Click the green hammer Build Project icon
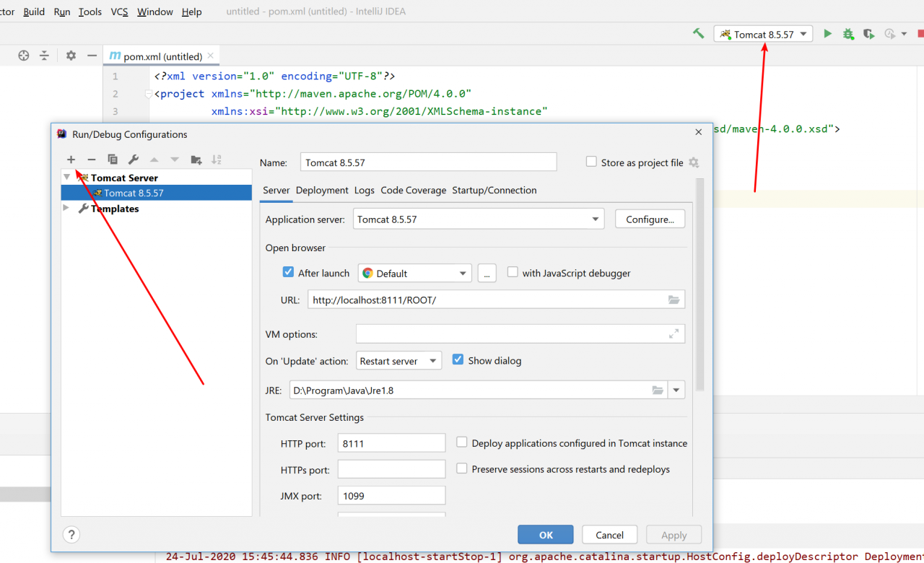 point(698,34)
